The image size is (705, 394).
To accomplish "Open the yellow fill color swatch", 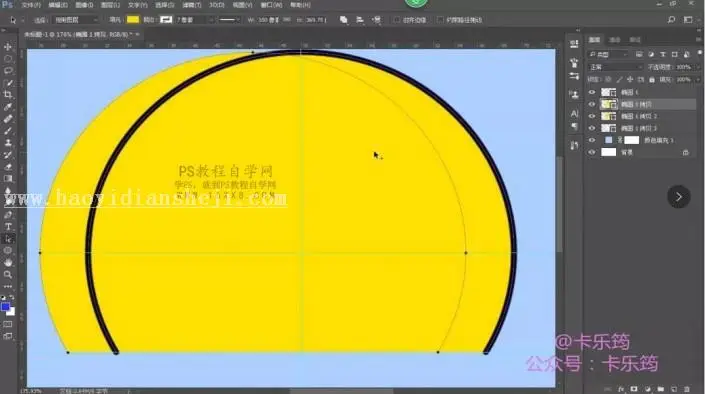I will tap(133, 19).
